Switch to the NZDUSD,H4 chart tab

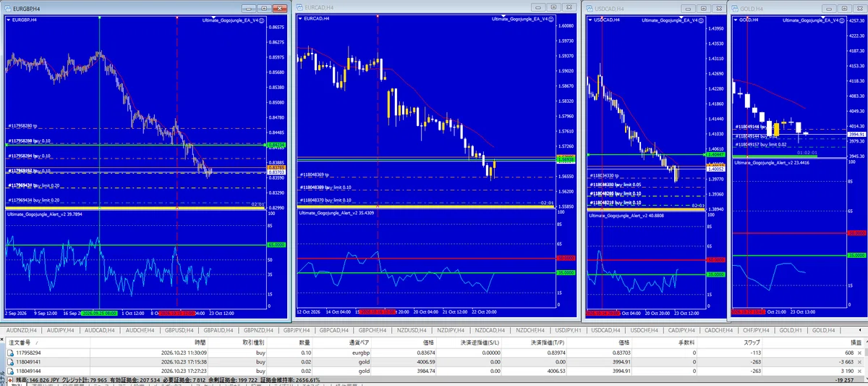point(413,330)
